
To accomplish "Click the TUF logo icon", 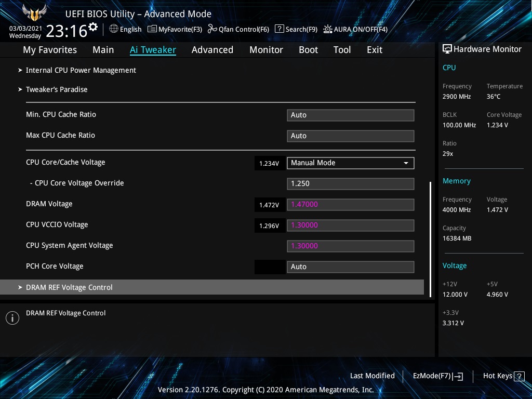I will pyautogui.click(x=34, y=13).
